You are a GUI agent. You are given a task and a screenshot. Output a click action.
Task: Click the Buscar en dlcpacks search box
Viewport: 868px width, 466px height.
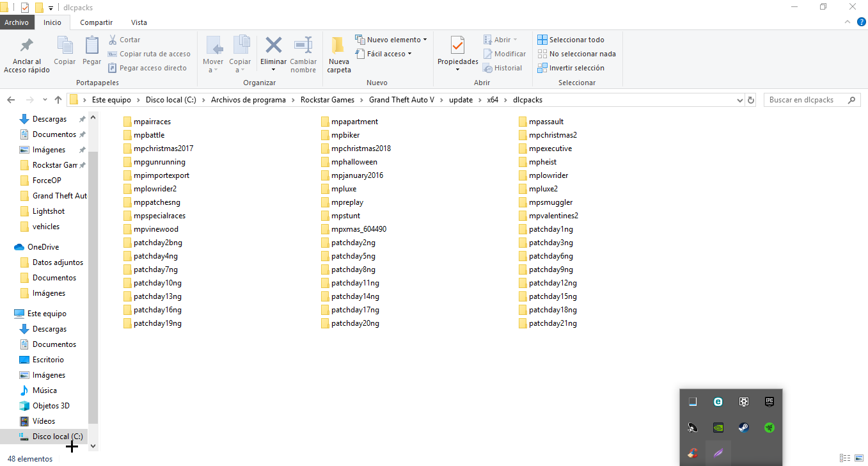pyautogui.click(x=812, y=100)
